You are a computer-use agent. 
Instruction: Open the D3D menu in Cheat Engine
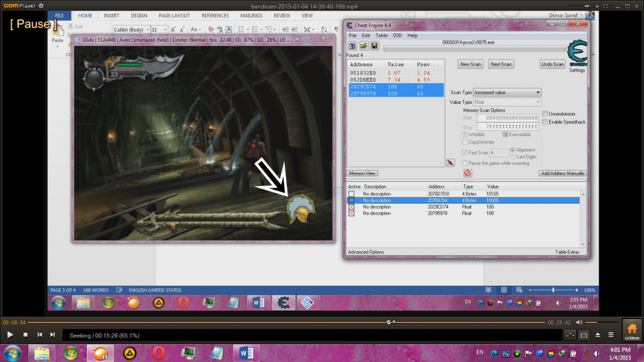tap(397, 35)
